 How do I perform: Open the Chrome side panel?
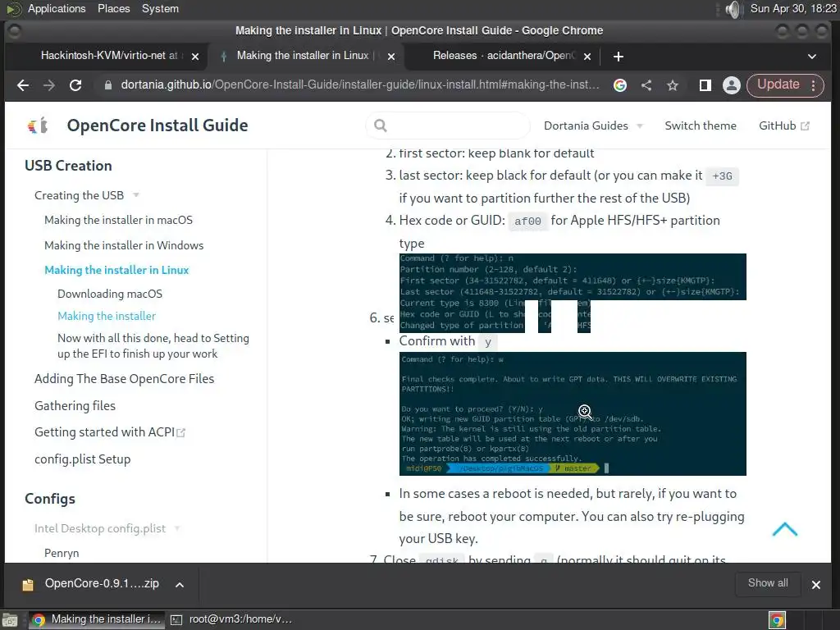click(x=705, y=85)
